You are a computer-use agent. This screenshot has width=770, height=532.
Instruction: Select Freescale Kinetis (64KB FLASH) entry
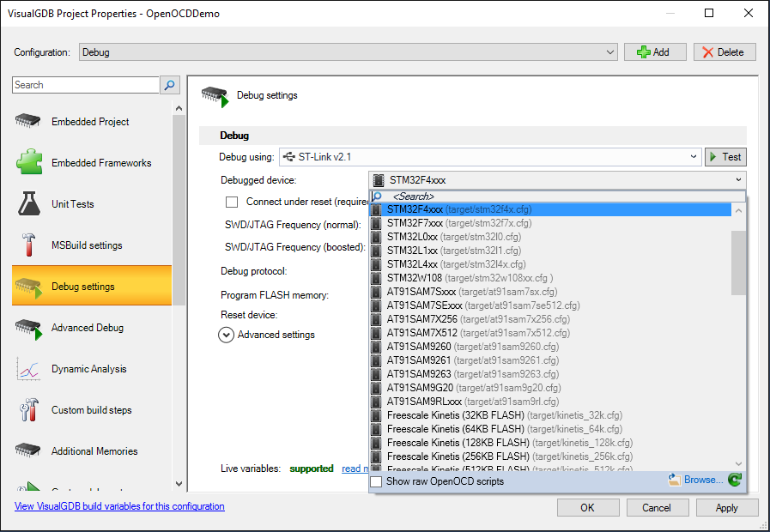pos(550,429)
